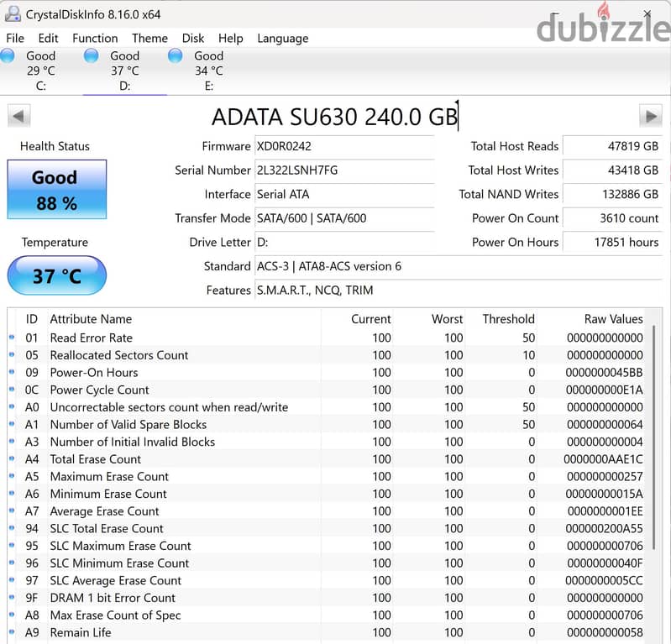Click the Interface field Serial ATA

click(344, 194)
